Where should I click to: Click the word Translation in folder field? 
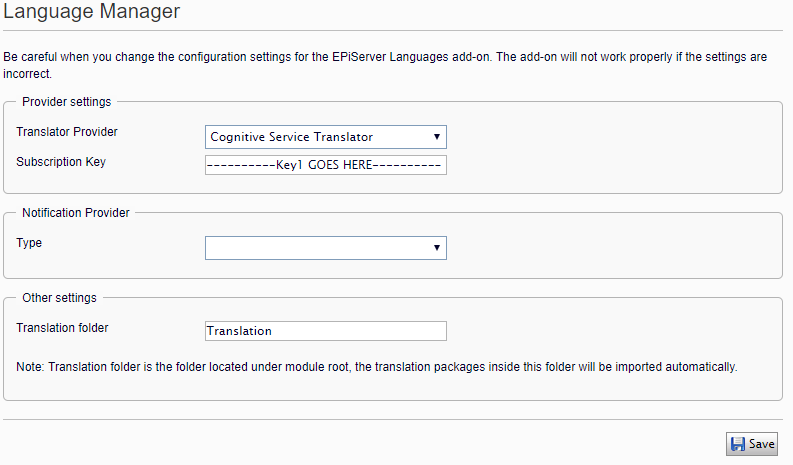[239, 331]
